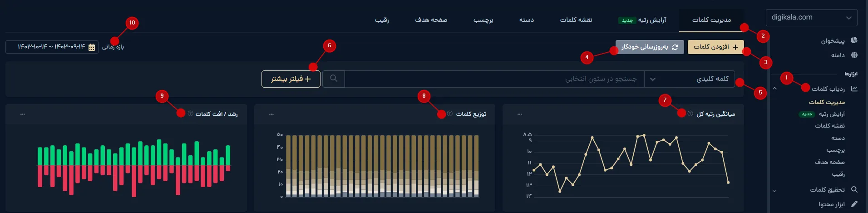868x213 pixels.
Task: Click help icon next to میانگین رتبه کل
Action: pos(690,114)
